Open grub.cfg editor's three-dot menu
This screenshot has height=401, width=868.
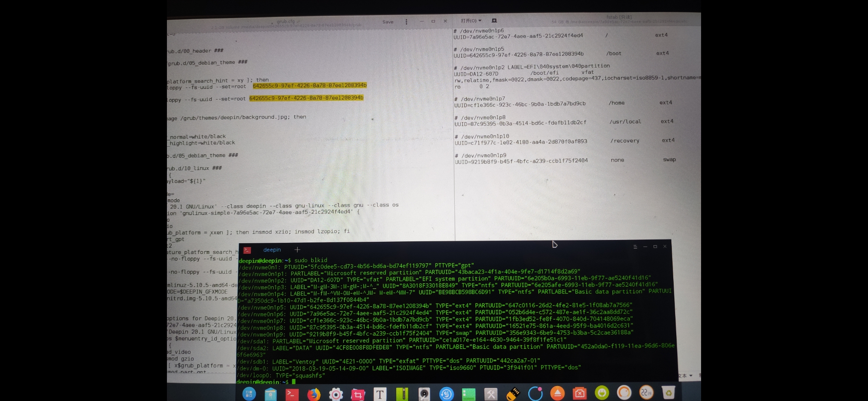(406, 22)
